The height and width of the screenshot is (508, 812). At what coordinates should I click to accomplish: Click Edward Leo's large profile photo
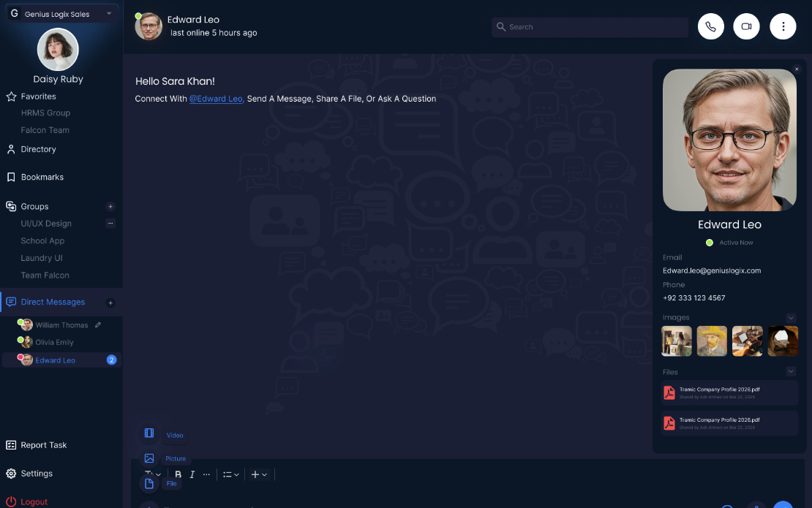click(729, 140)
